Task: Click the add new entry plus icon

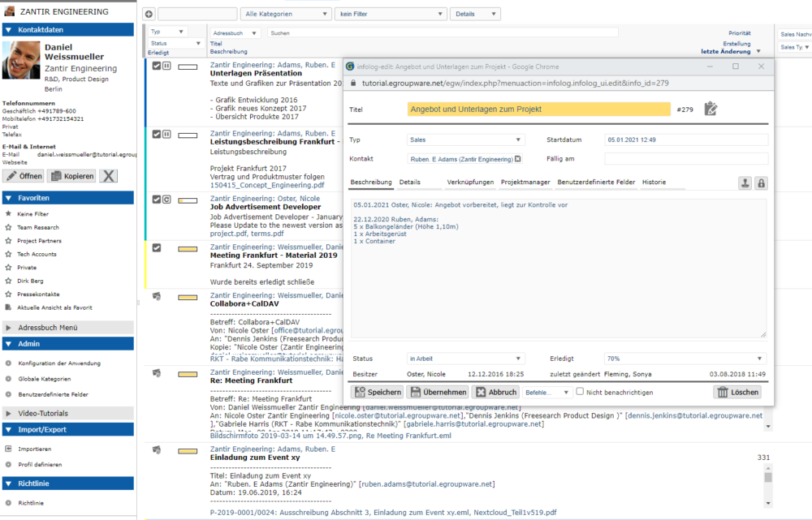Action: pyautogui.click(x=149, y=14)
